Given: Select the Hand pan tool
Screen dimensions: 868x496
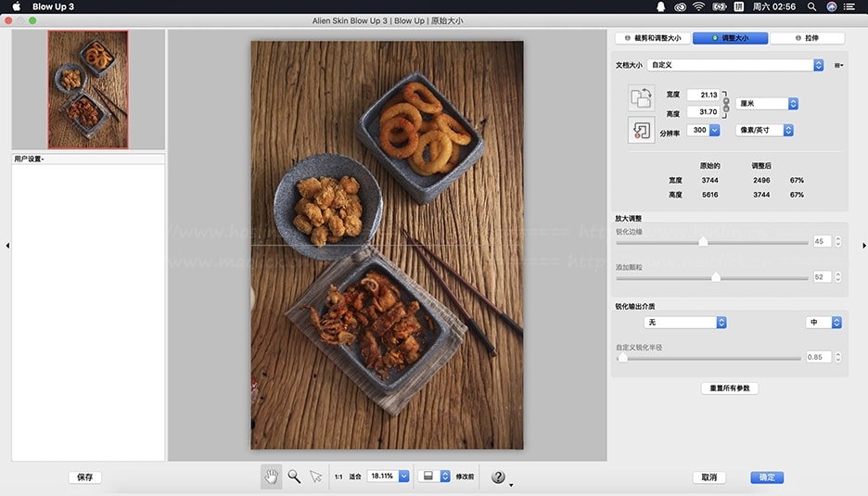Looking at the screenshot, I should coord(272,477).
